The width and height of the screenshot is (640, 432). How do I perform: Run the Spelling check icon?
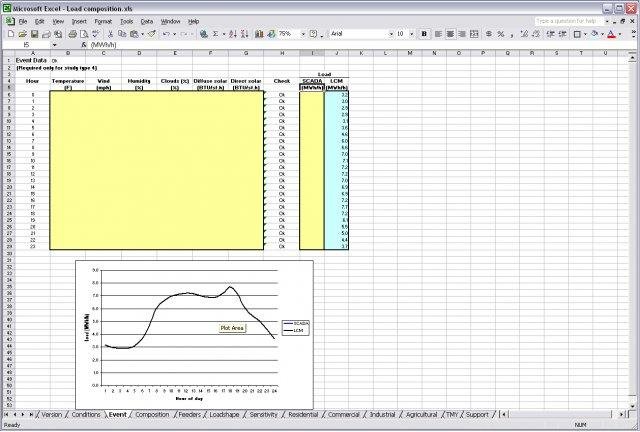tap(96, 34)
